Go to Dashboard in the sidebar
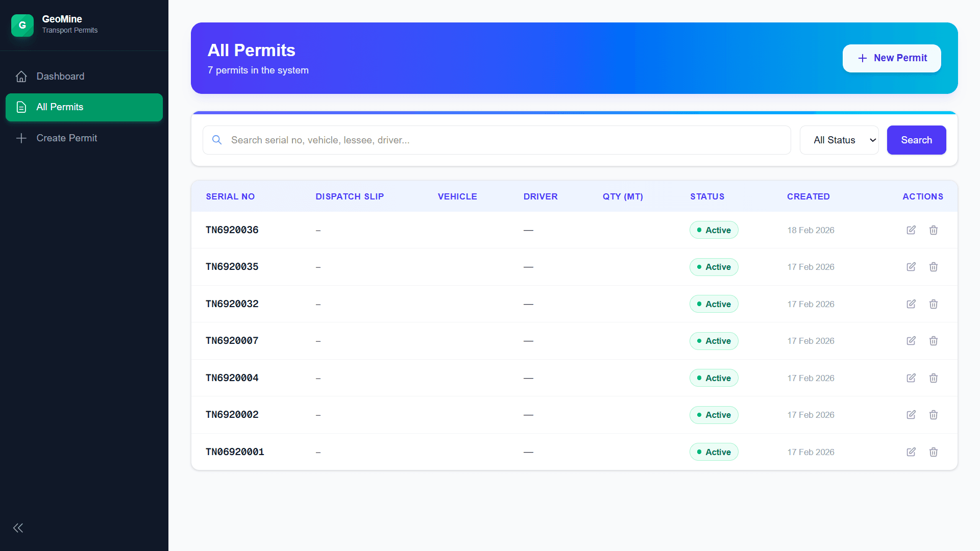Image resolution: width=980 pixels, height=551 pixels. tap(60, 77)
